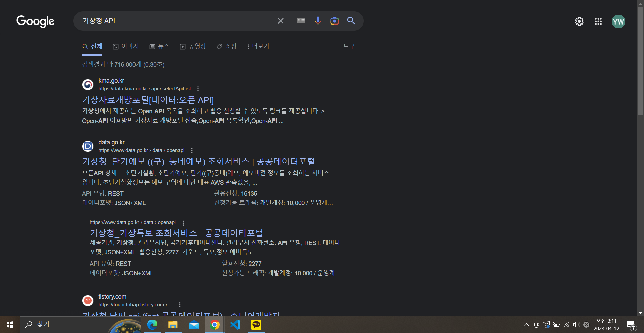Start voice search with the microphone
Screen dimensions: 644x333
(318, 21)
